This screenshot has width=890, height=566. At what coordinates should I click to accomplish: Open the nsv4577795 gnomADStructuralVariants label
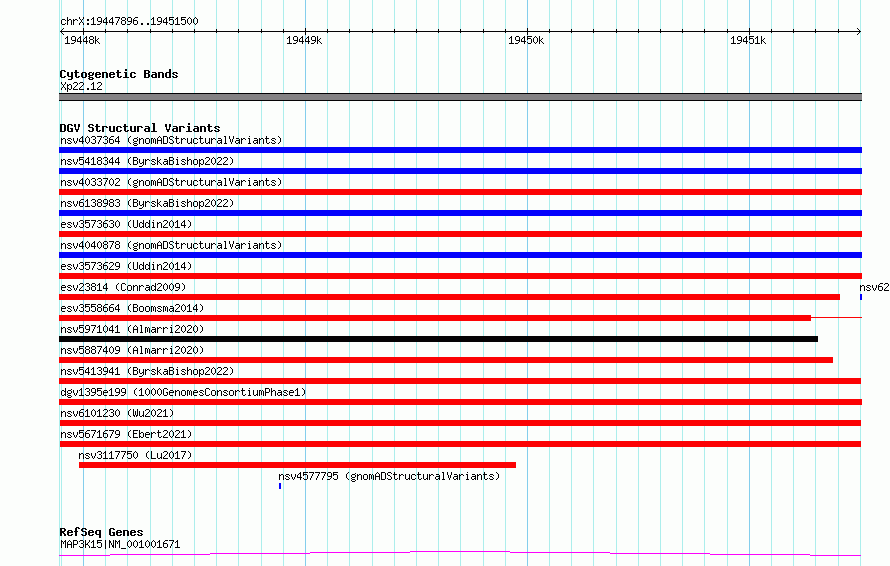389,476
